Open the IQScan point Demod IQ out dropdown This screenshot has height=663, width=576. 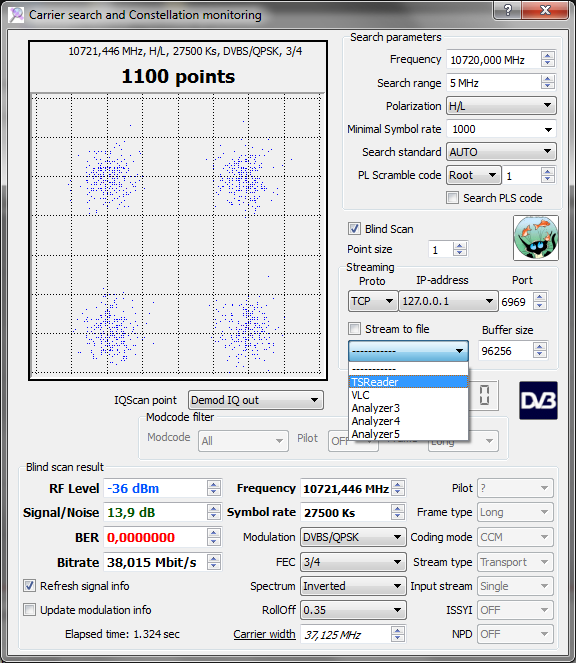[x=256, y=400]
